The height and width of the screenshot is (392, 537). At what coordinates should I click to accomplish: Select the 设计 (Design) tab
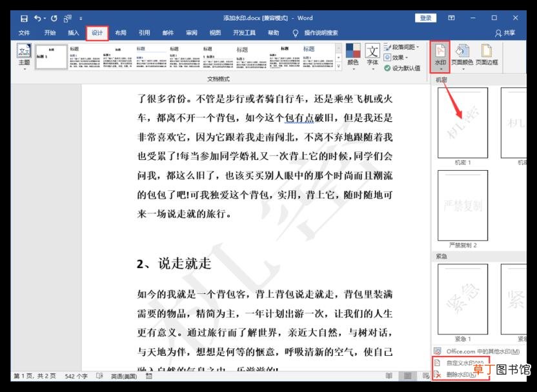97,33
